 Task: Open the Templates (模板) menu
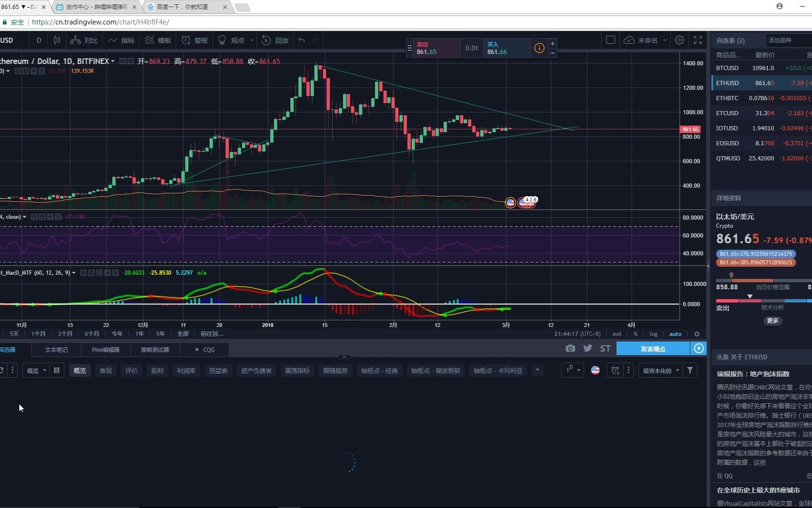[158, 40]
